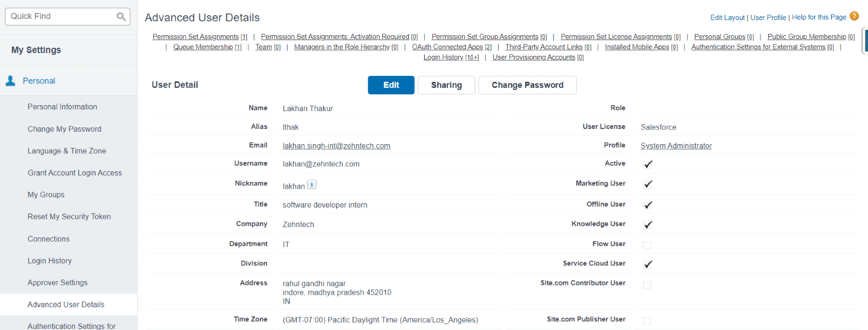868x330 pixels.
Task: Select Language & Time Zone menu item
Action: click(67, 151)
